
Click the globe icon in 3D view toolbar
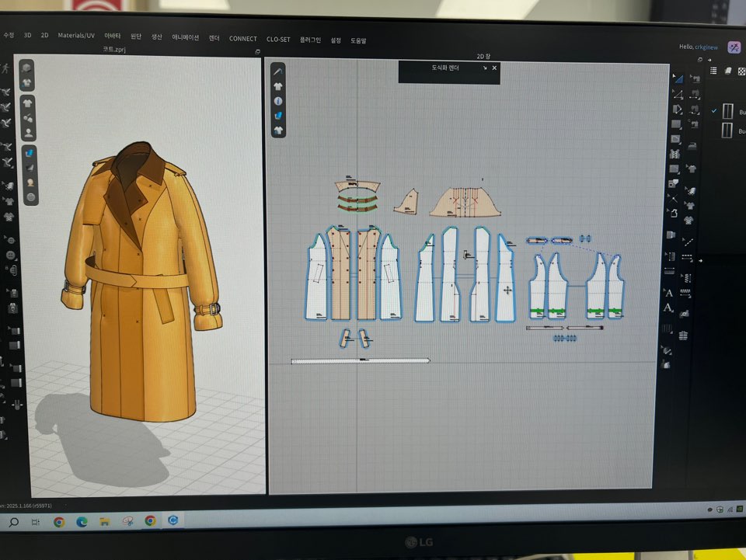point(30,197)
